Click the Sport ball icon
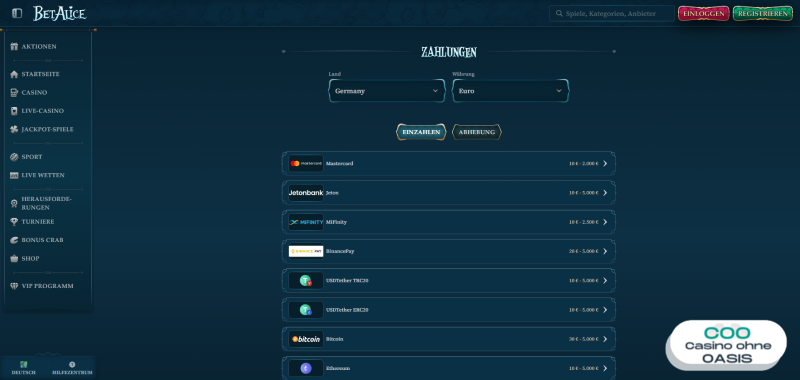800x380 pixels. [x=14, y=157]
